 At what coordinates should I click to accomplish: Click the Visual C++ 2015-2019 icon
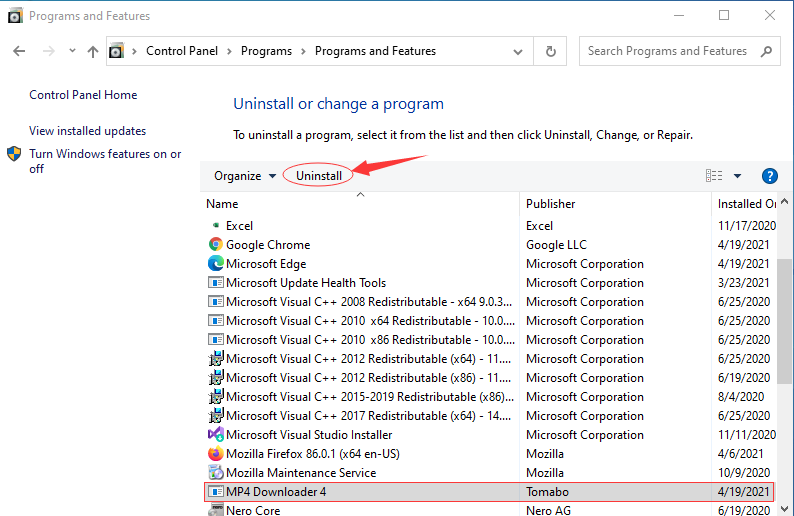tap(216, 396)
